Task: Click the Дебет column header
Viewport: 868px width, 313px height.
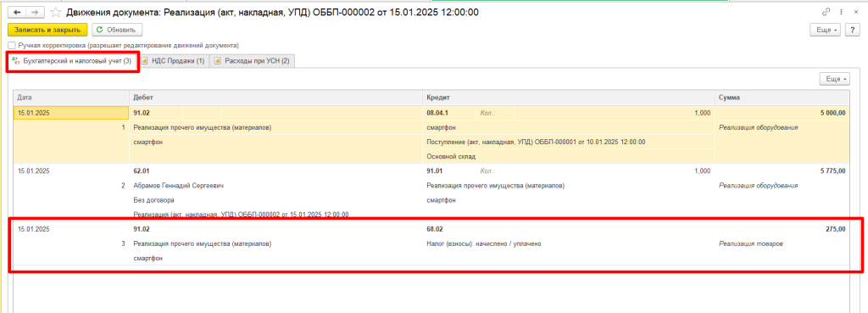Action: (275, 97)
